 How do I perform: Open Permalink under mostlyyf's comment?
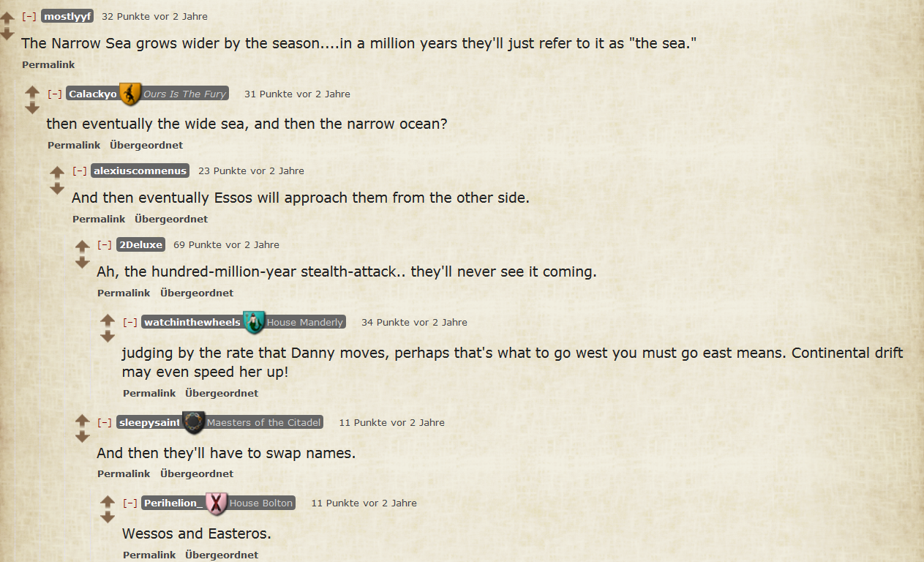click(x=48, y=64)
